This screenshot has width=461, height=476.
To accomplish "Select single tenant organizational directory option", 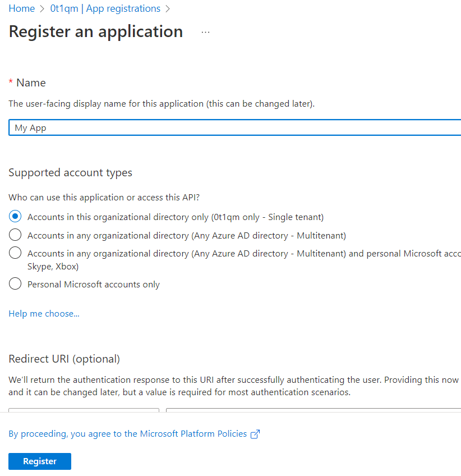I will click(16, 217).
